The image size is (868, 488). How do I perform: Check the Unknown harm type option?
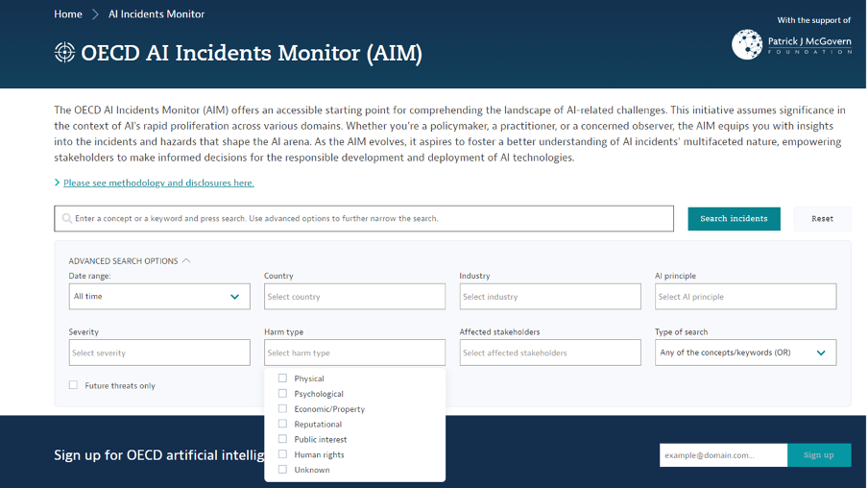pos(282,470)
